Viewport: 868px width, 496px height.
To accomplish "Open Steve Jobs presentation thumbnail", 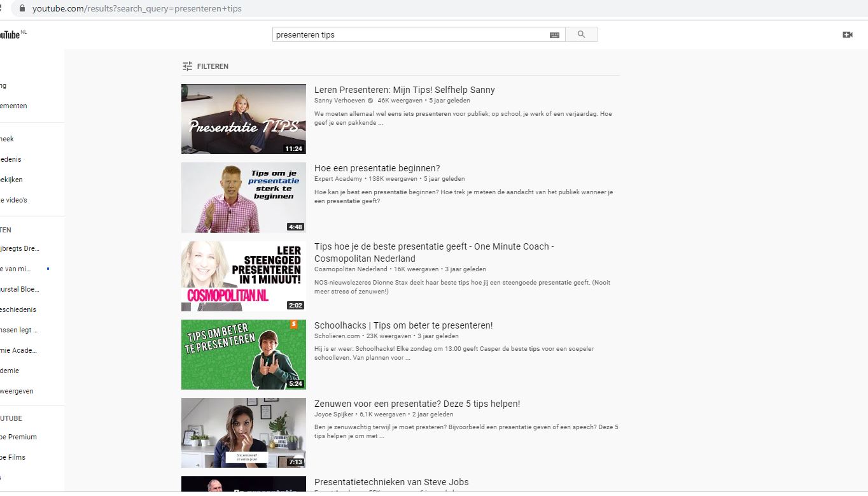I will coord(244,484).
